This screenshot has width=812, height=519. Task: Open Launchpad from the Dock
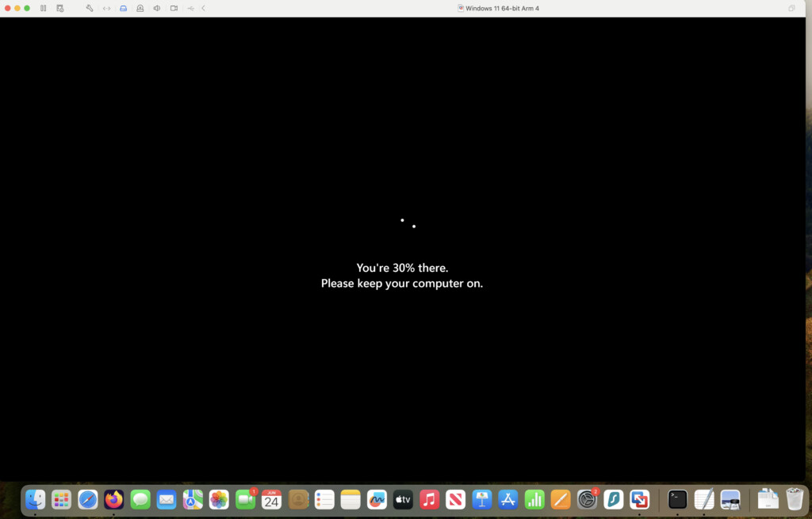tap(62, 499)
